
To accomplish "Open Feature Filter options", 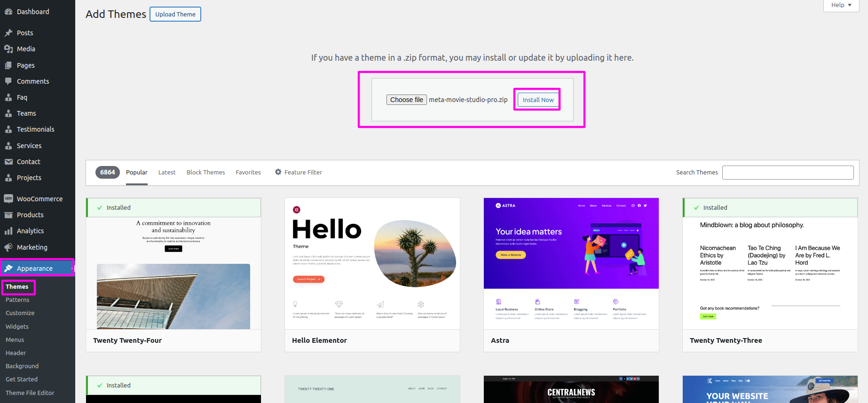I will click(x=299, y=173).
